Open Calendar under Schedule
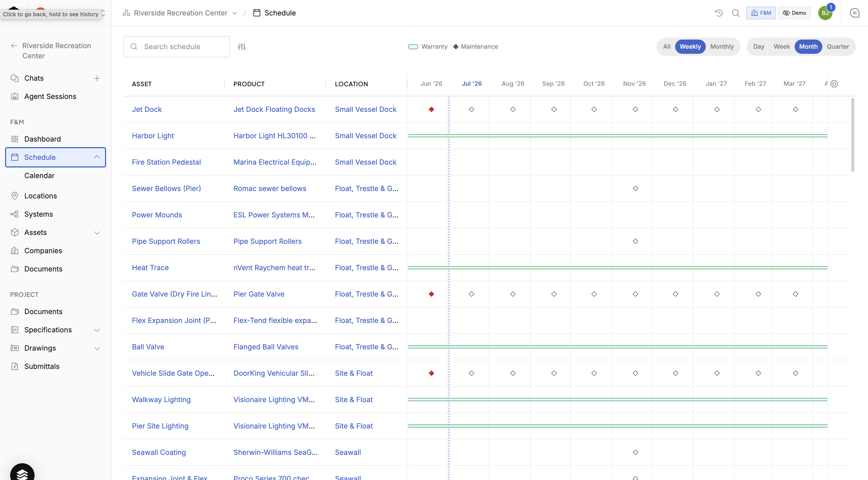This screenshot has width=868, height=480. point(39,176)
